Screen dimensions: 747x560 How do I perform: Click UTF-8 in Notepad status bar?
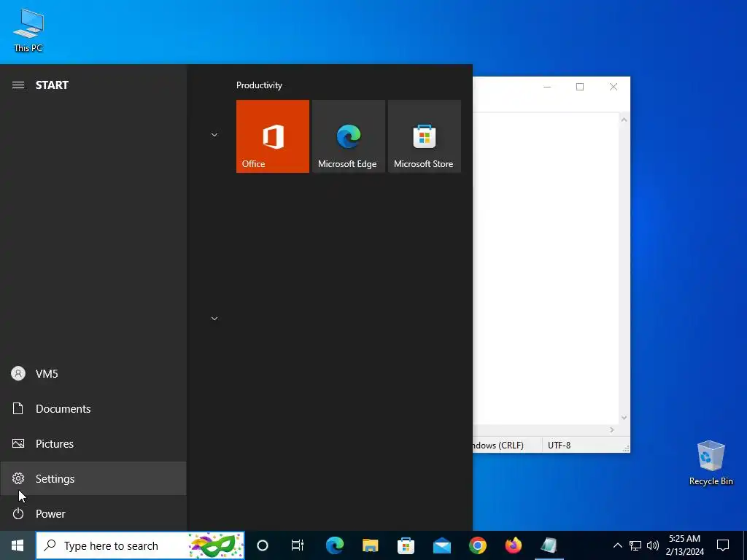(560, 446)
